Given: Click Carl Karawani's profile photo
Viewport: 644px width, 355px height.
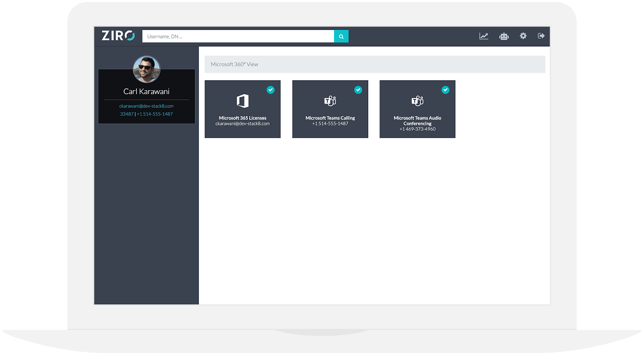Looking at the screenshot, I should tap(147, 69).
